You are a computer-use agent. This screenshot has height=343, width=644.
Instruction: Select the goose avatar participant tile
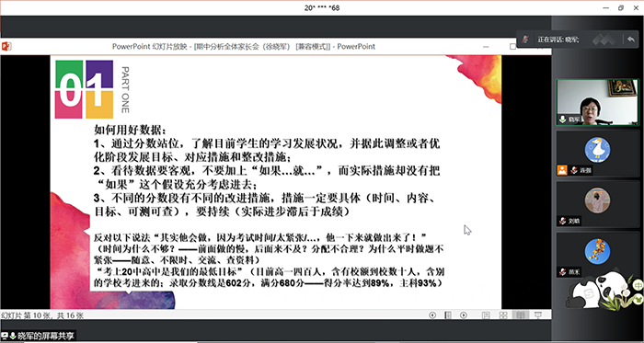pos(598,154)
